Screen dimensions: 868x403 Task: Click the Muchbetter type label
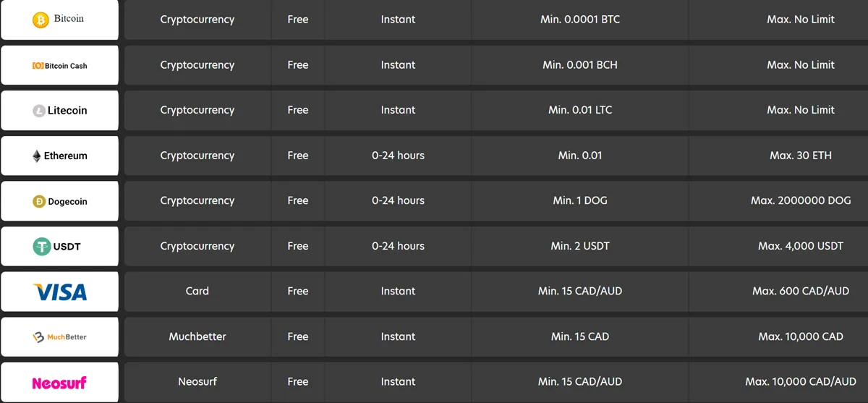pyautogui.click(x=197, y=336)
